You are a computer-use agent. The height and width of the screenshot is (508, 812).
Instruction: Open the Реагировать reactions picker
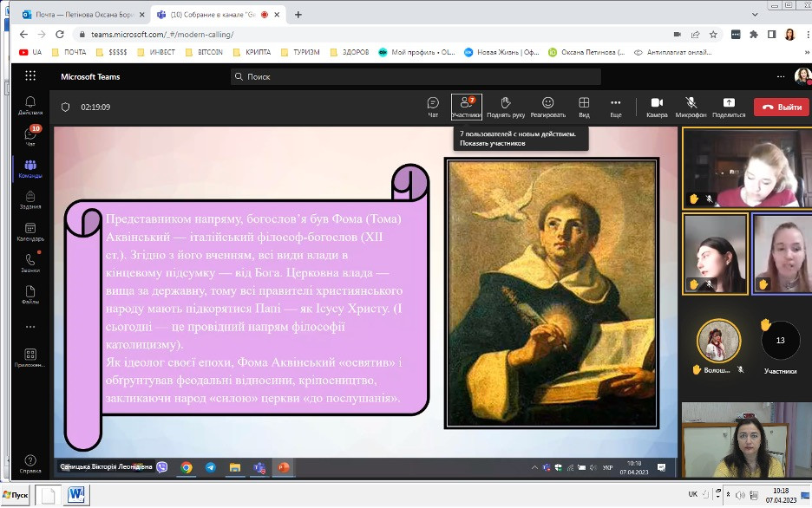click(x=547, y=106)
